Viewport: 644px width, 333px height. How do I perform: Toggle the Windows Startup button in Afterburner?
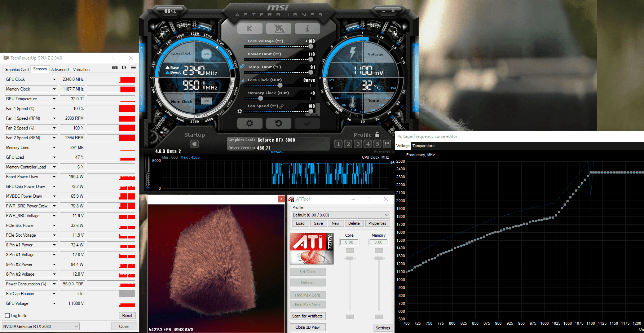(194, 144)
